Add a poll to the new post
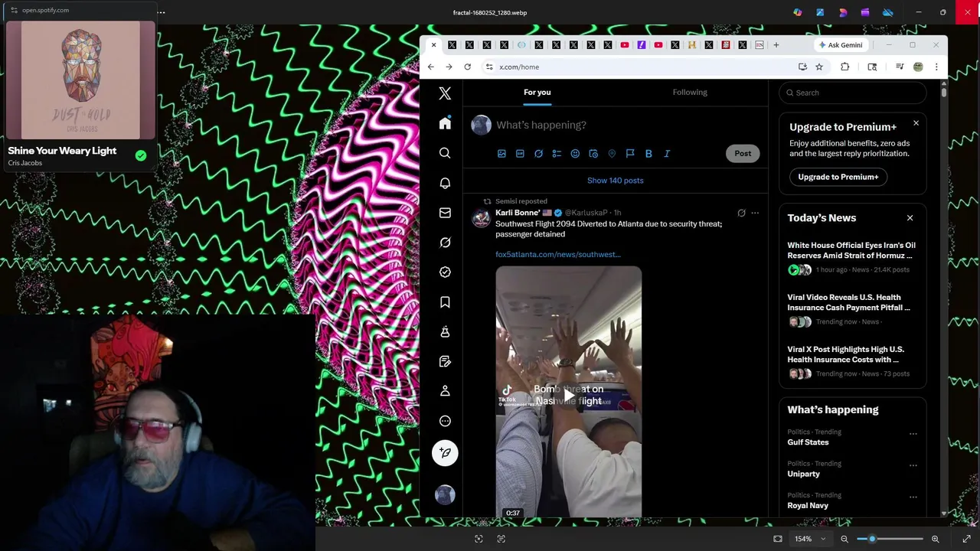Viewport: 980px width, 551px height. (557, 154)
